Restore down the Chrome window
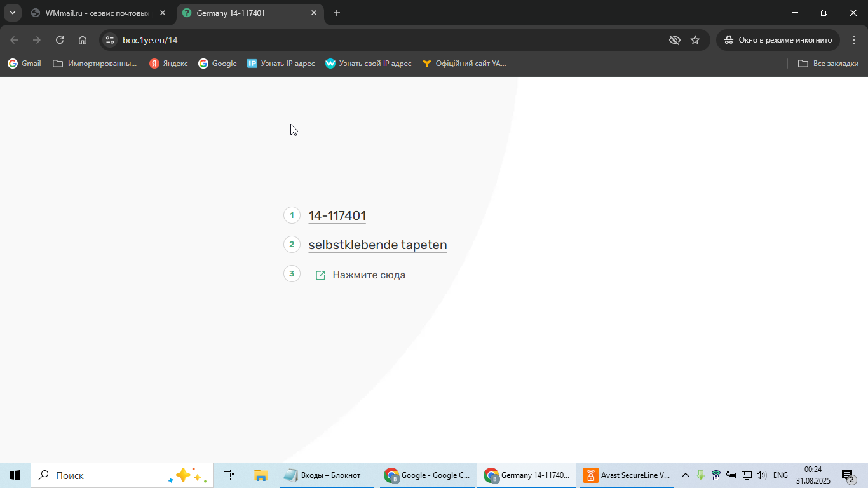The height and width of the screenshot is (488, 868). [824, 13]
